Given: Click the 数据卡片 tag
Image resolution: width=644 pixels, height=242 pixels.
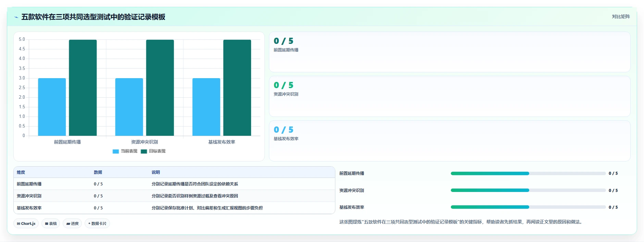Looking at the screenshot, I should pos(97,223).
